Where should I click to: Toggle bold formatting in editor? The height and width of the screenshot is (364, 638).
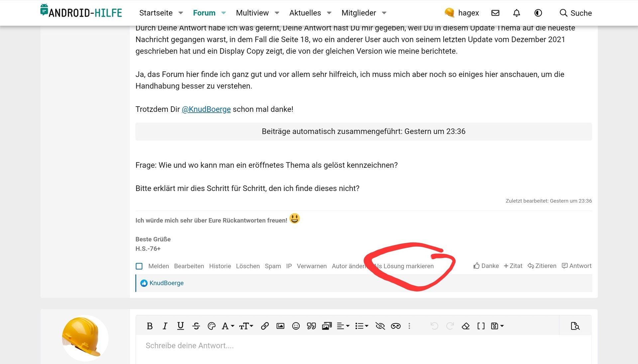pyautogui.click(x=150, y=326)
